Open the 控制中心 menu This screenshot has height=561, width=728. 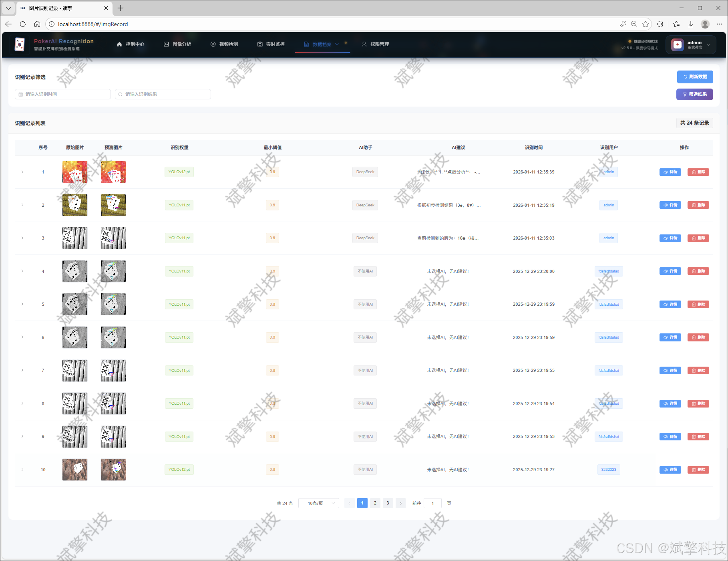tap(131, 44)
